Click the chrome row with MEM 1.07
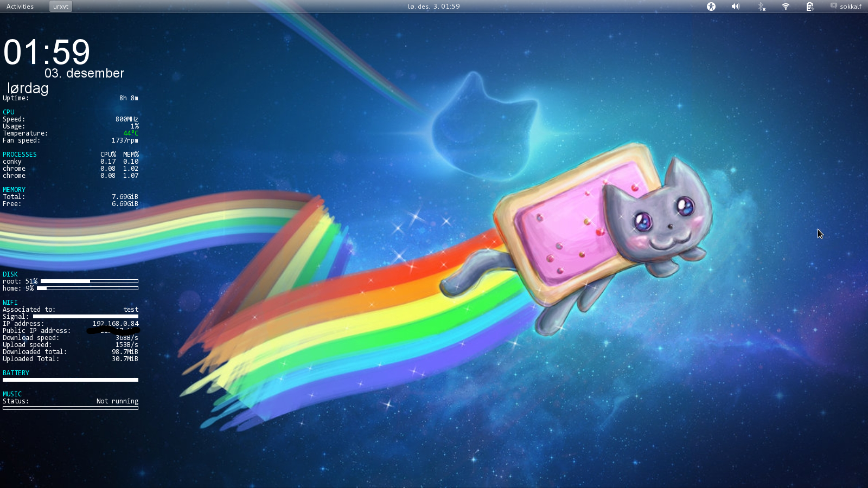Image resolution: width=868 pixels, height=488 pixels. [x=71, y=176]
